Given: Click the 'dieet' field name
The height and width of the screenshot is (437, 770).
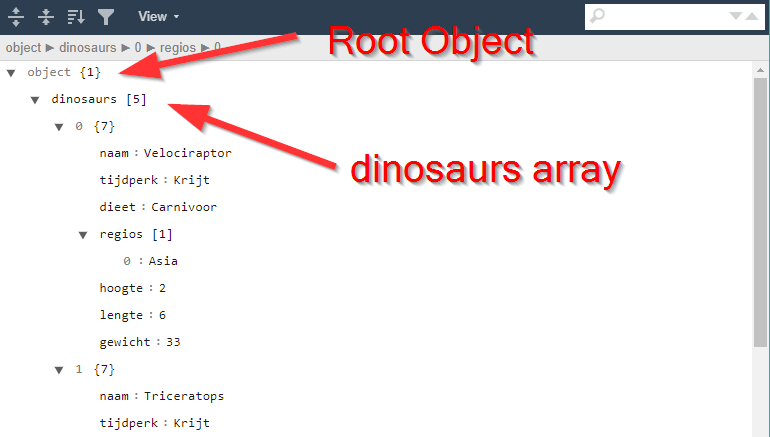Looking at the screenshot, I should (117, 207).
